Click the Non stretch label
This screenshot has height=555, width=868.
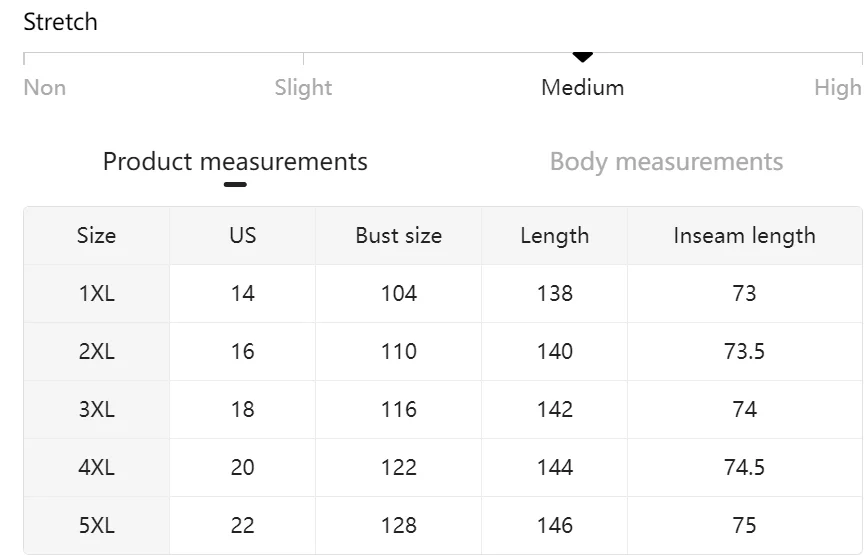[45, 88]
